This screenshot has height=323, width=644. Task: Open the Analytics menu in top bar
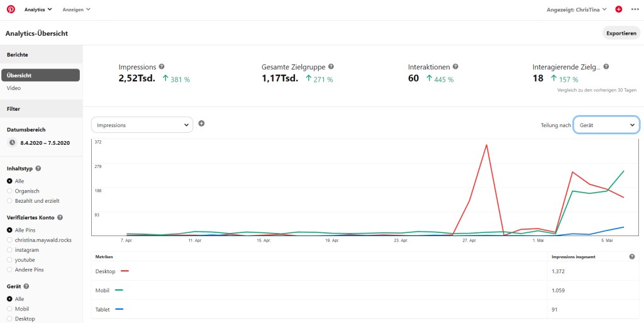(x=38, y=9)
